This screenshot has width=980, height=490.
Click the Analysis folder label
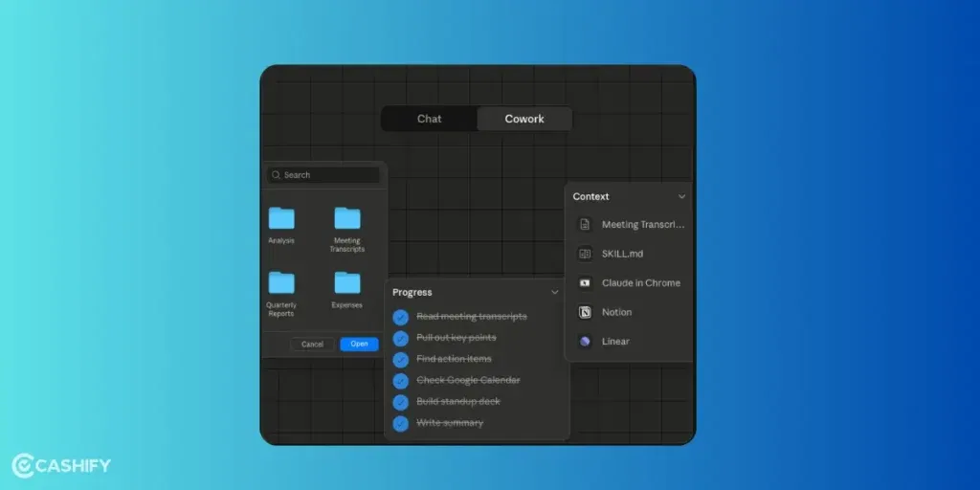[x=281, y=240]
